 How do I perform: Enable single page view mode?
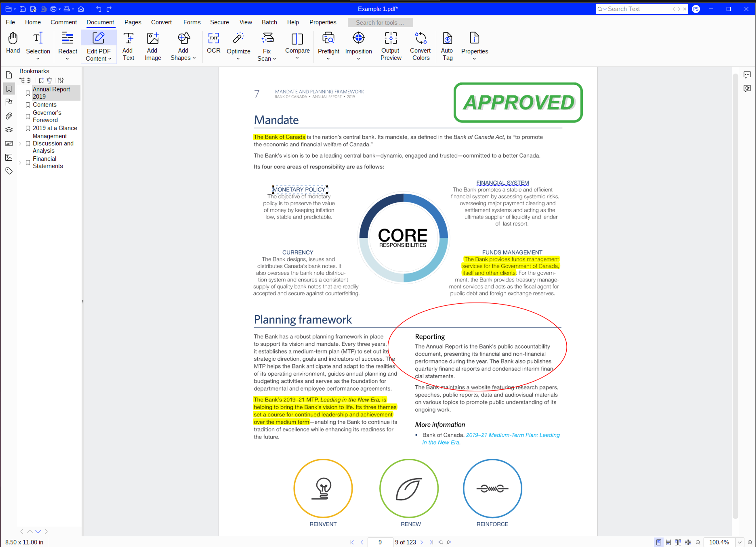click(x=659, y=542)
